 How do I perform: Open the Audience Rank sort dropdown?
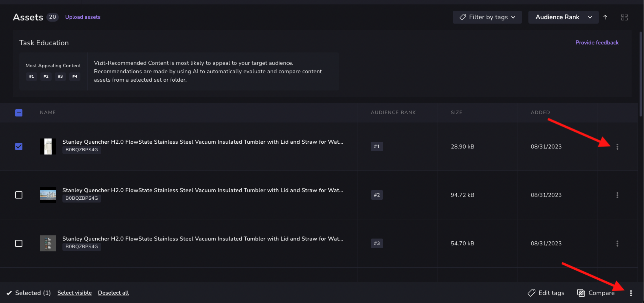pyautogui.click(x=563, y=17)
